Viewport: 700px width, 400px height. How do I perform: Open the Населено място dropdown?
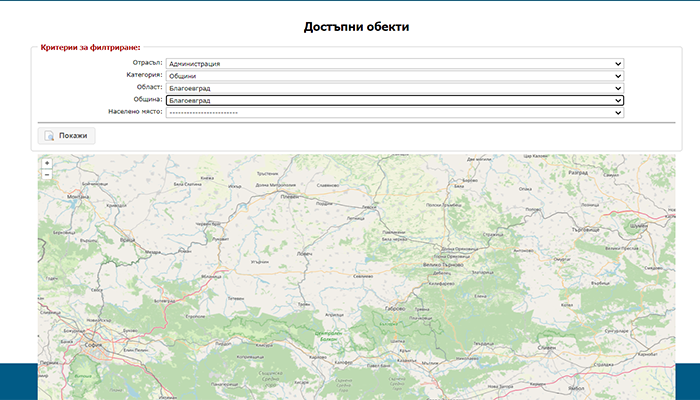point(395,112)
